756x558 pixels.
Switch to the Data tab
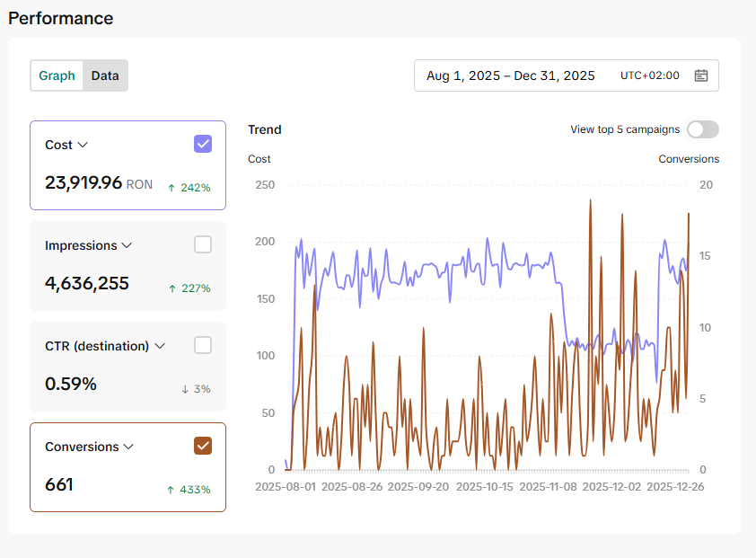click(105, 75)
